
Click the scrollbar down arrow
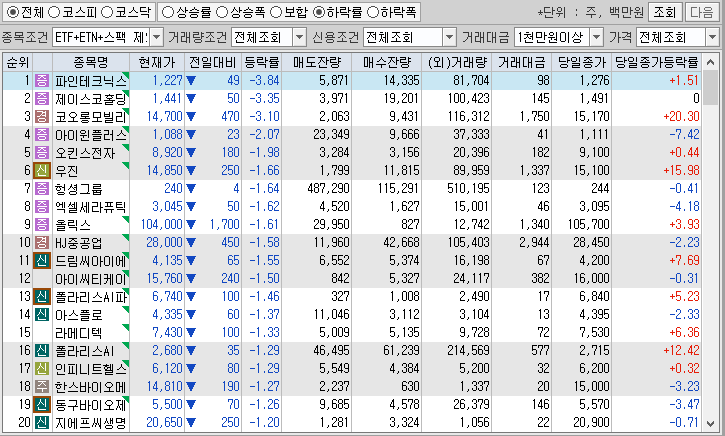click(710, 423)
